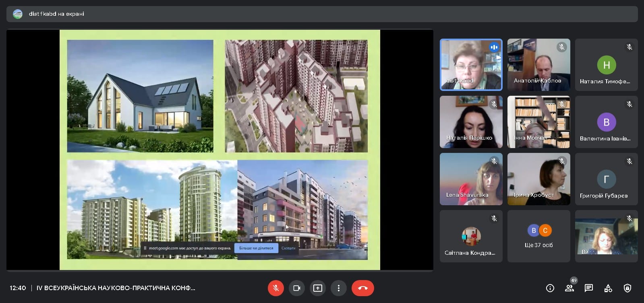This screenshot has width=644, height=303.
Task: Show the participants list (49 people)
Action: click(569, 288)
